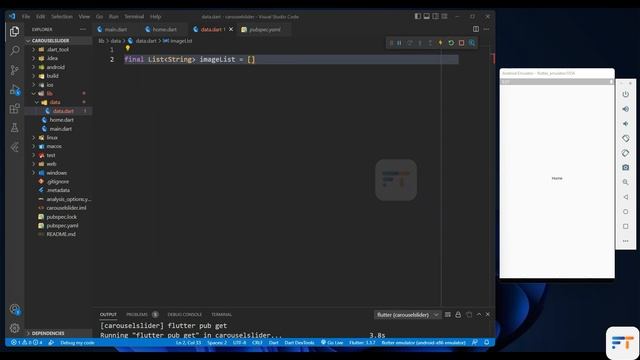Clear the output panel
This screenshot has width=640, height=360.
pyautogui.click(x=448, y=315)
